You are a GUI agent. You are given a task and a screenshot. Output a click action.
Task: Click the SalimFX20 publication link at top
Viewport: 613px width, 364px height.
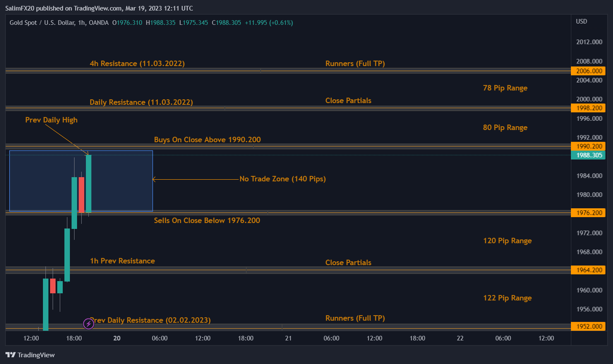click(x=20, y=8)
